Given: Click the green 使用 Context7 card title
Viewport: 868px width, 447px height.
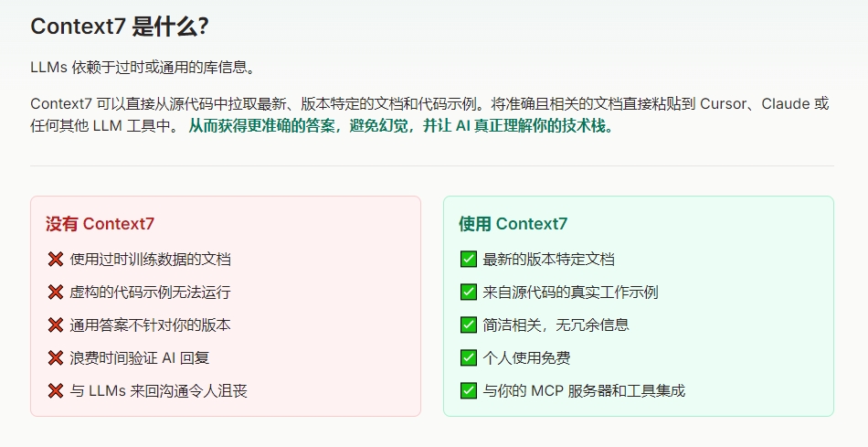Looking at the screenshot, I should coord(513,224).
